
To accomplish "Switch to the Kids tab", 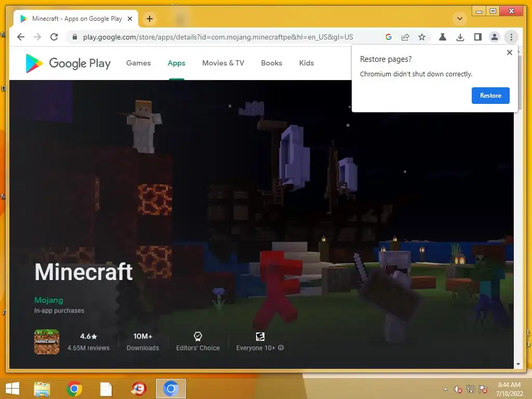I will coord(307,63).
